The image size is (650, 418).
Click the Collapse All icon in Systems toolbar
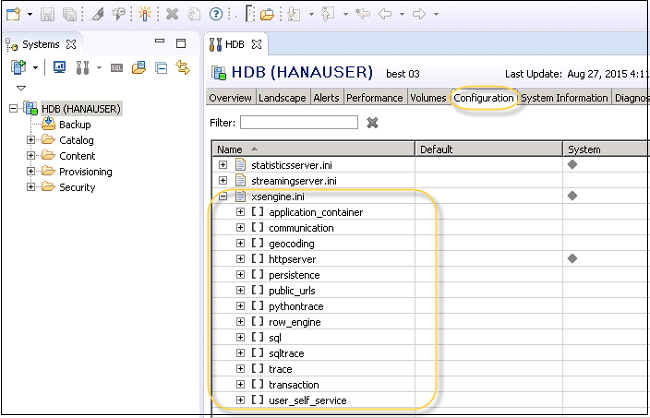(161, 67)
